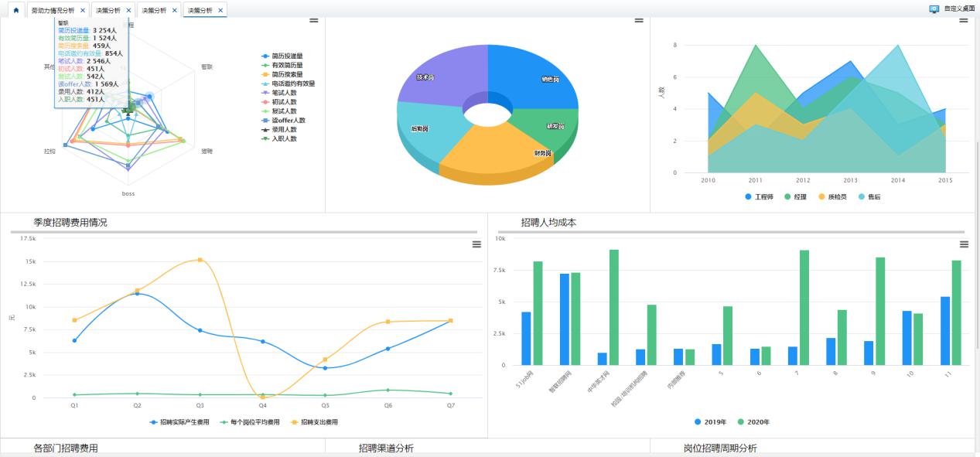Close the last 决策分析 tab
The image size is (980, 457).
point(220,11)
